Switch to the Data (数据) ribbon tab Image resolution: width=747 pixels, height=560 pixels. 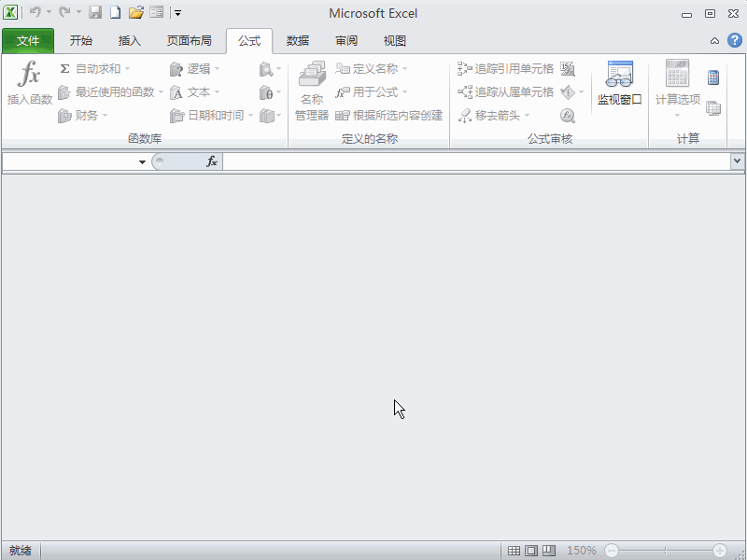[297, 40]
